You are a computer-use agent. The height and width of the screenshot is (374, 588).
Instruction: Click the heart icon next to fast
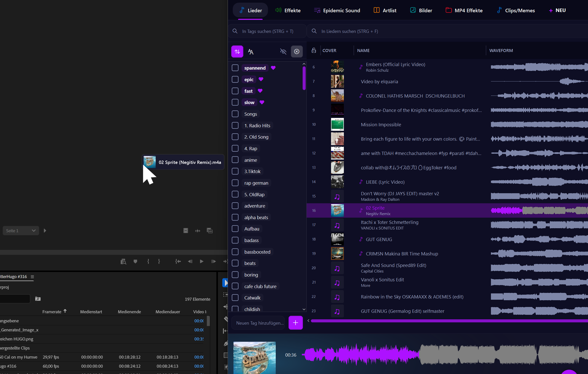pyautogui.click(x=260, y=91)
